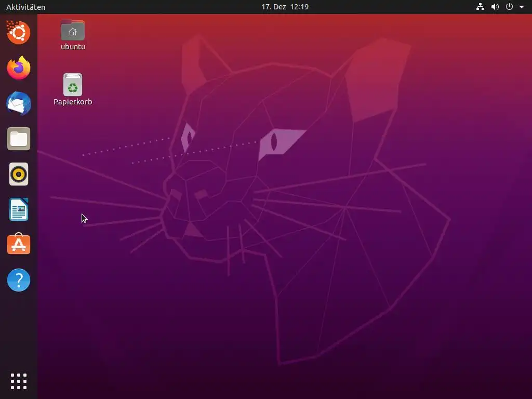Launch Firefox from the dock
The width and height of the screenshot is (532, 399).
pyautogui.click(x=19, y=68)
